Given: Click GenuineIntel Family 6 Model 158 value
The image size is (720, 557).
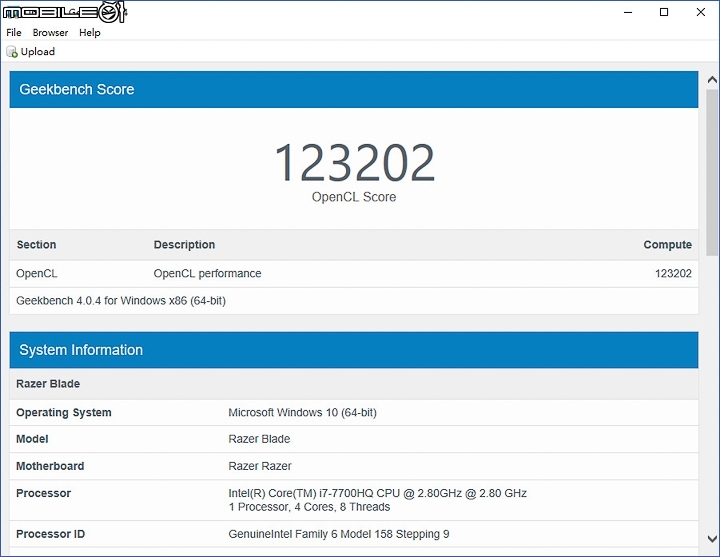Looking at the screenshot, I should click(339, 534).
